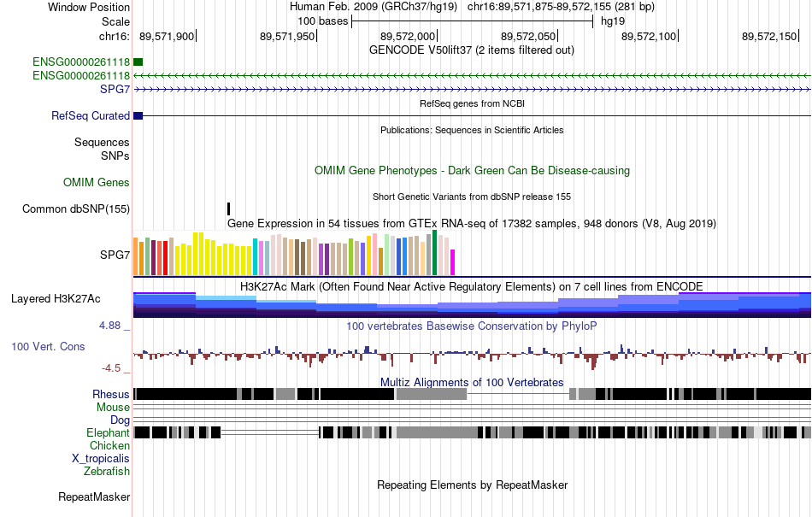Select the Mouse alignment row label
The image size is (812, 517).
pyautogui.click(x=113, y=408)
